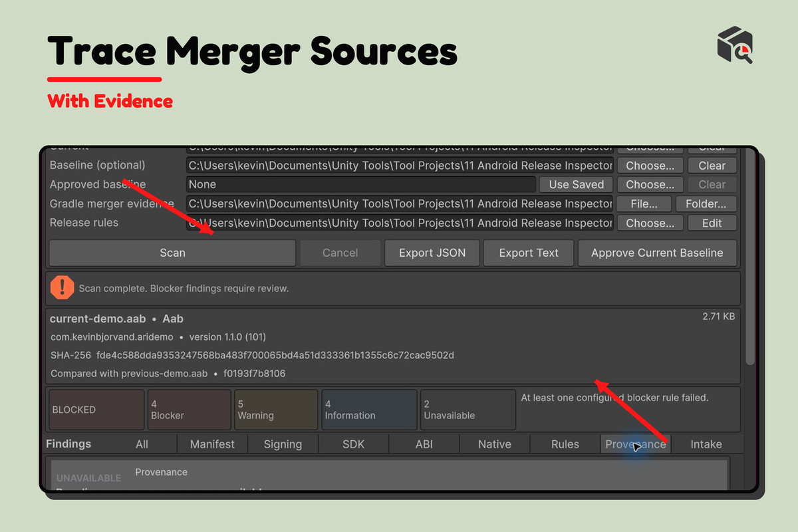Click the blocker rule failed message

click(614, 398)
